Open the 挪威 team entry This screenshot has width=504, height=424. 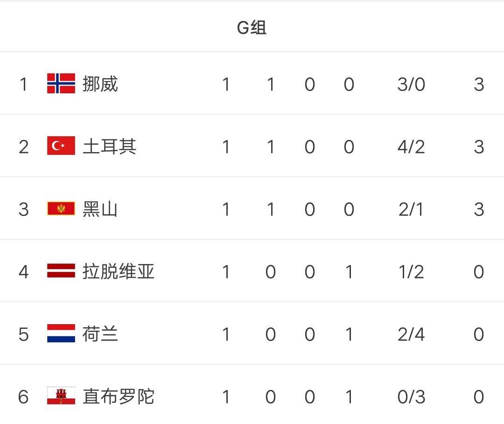pyautogui.click(x=100, y=84)
